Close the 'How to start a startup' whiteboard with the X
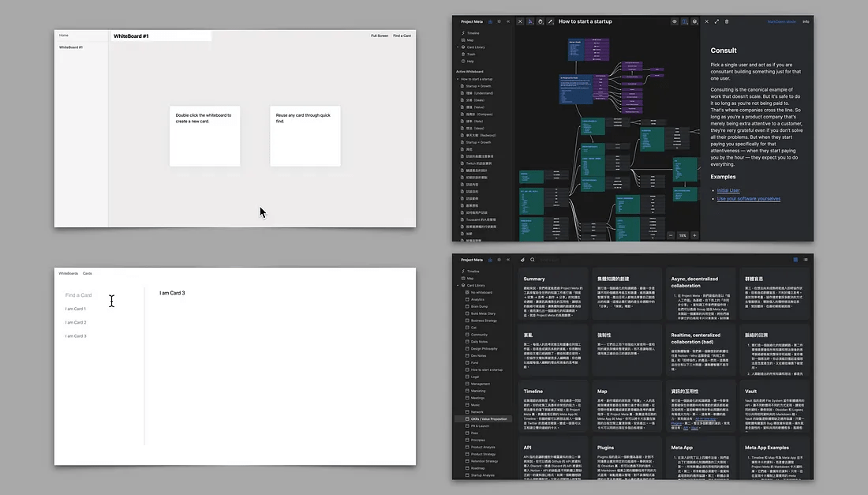Screen dimensions: 868x495 [520, 21]
